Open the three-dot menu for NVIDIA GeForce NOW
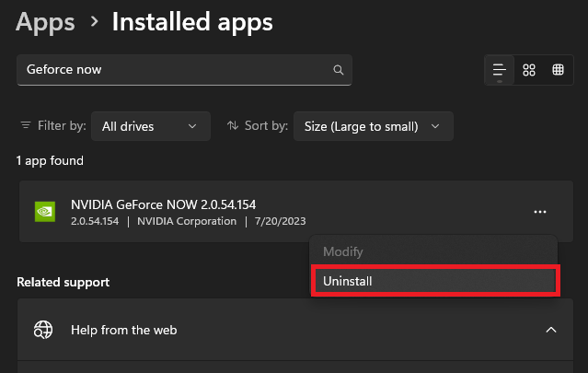 point(539,212)
